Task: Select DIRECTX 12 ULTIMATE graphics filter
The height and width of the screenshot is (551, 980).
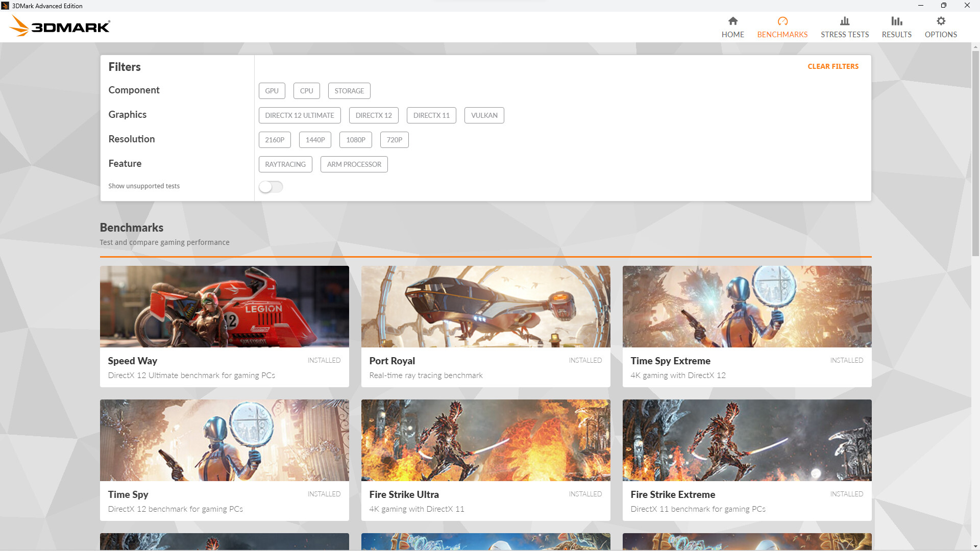Action: 300,115
